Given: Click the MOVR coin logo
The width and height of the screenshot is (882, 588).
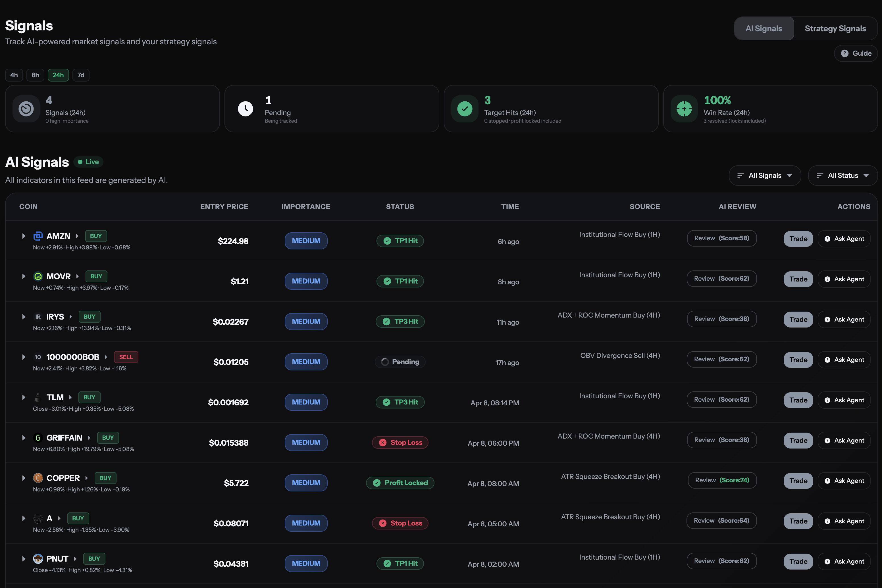Looking at the screenshot, I should (38, 276).
